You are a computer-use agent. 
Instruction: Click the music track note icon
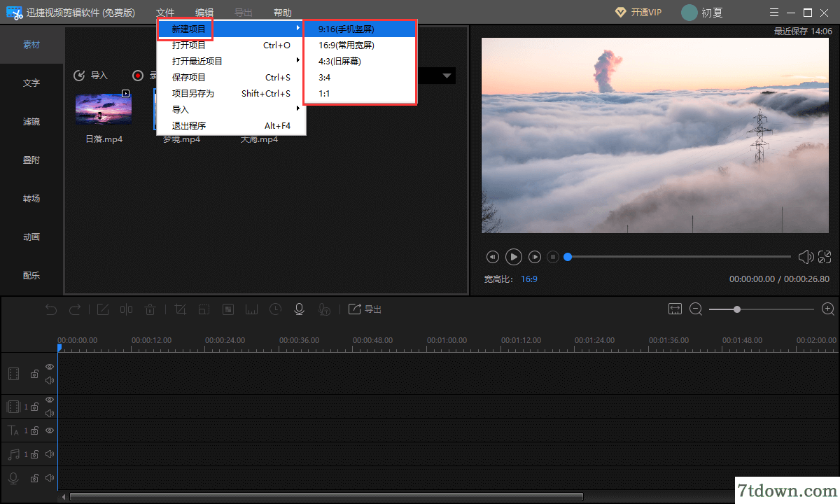click(13, 454)
